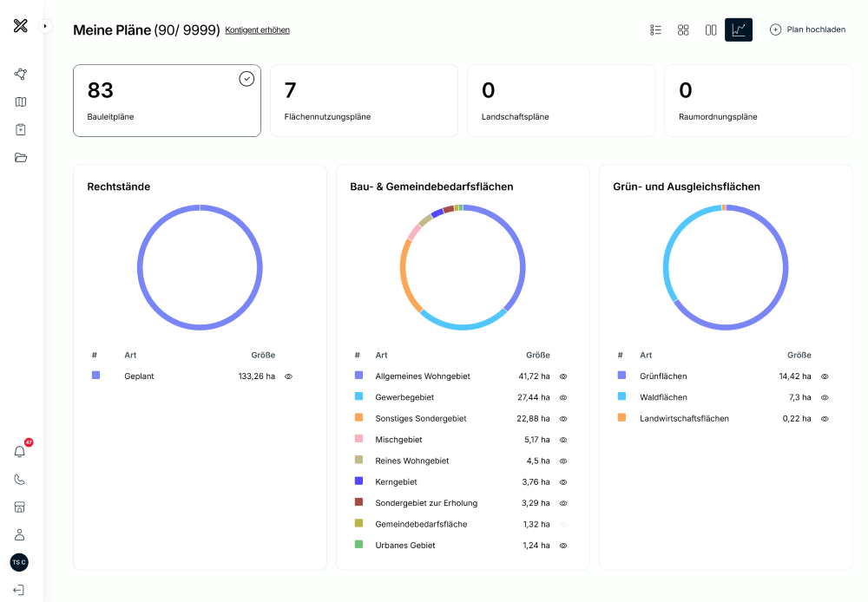The height and width of the screenshot is (602, 868).
Task: Click the TSC avatar circle
Action: (x=19, y=562)
